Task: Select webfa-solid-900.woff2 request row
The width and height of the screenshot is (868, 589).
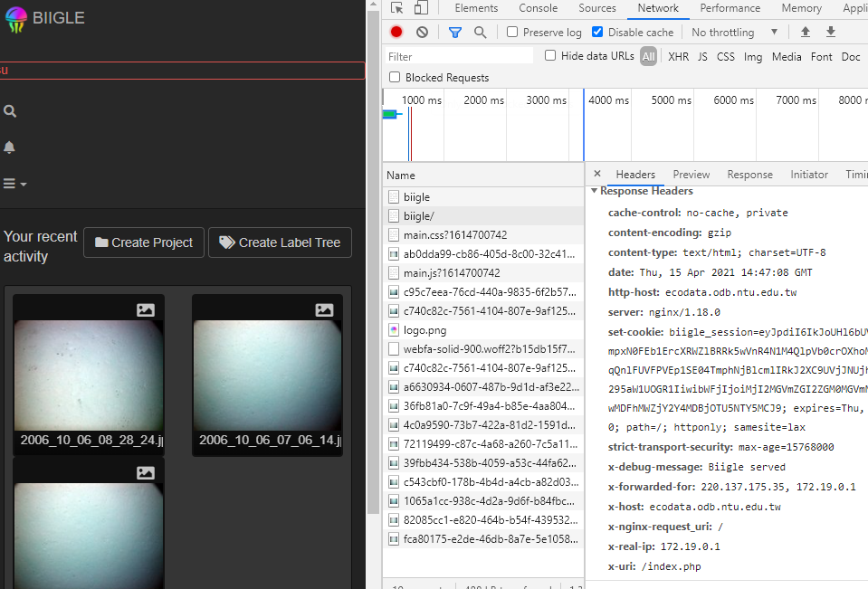Action: (483, 348)
